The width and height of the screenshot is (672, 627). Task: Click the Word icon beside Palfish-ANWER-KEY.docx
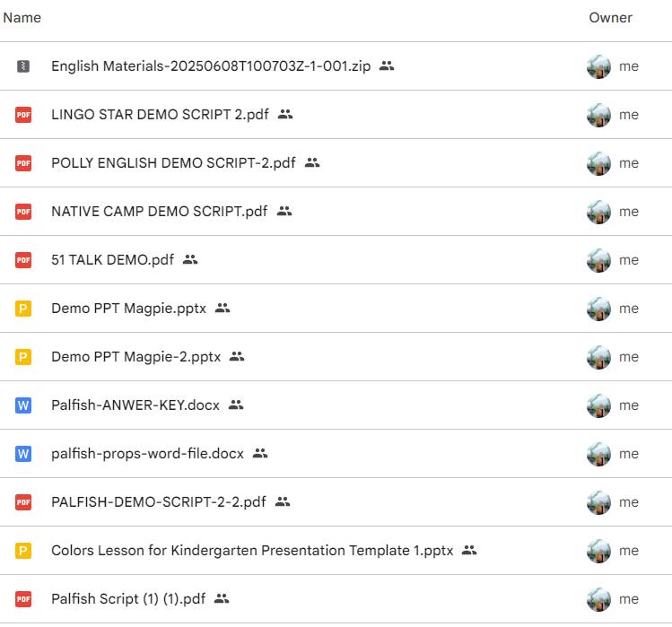coord(23,405)
